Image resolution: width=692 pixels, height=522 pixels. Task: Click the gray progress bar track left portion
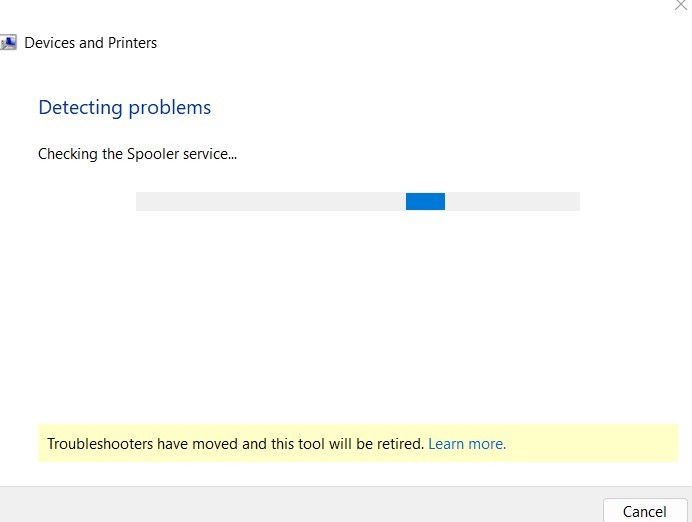tap(271, 201)
